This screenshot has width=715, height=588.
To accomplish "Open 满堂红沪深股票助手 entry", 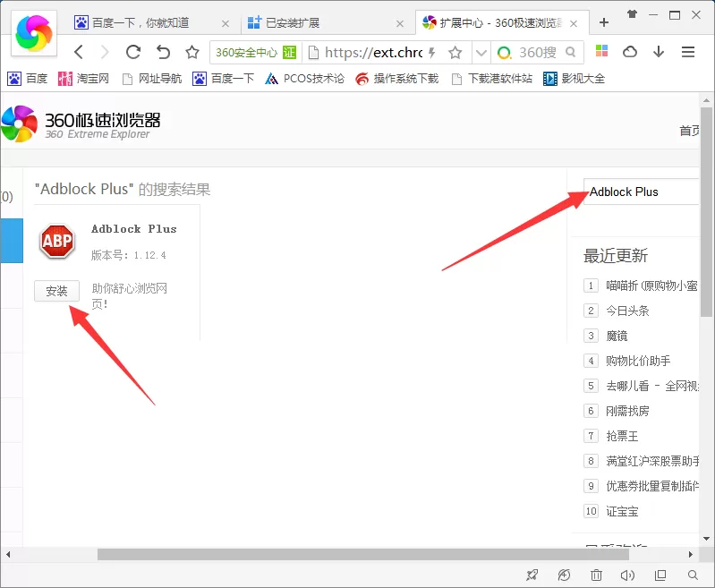I will tap(652, 461).
